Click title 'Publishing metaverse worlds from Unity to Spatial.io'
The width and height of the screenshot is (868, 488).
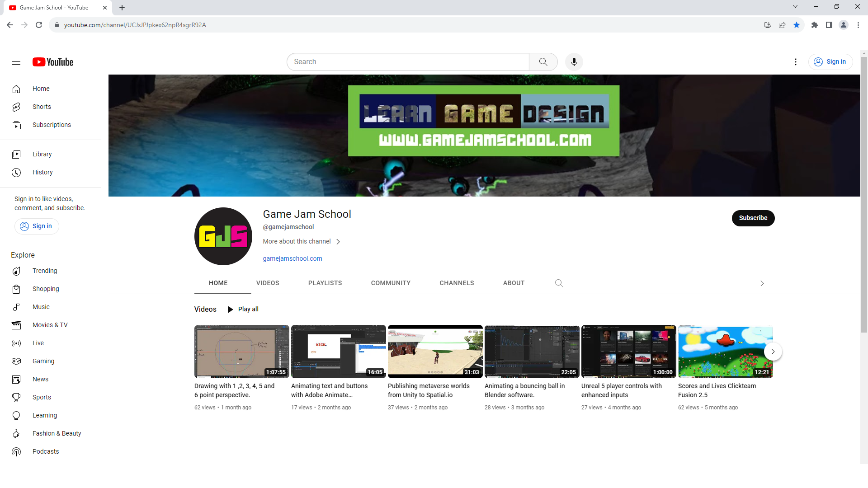429,391
